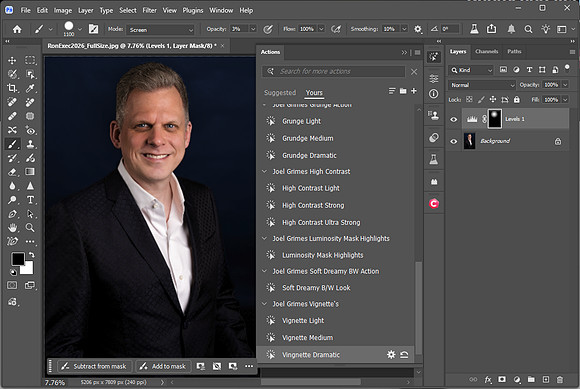
Task: Go to the Home screen
Action: click(17, 29)
